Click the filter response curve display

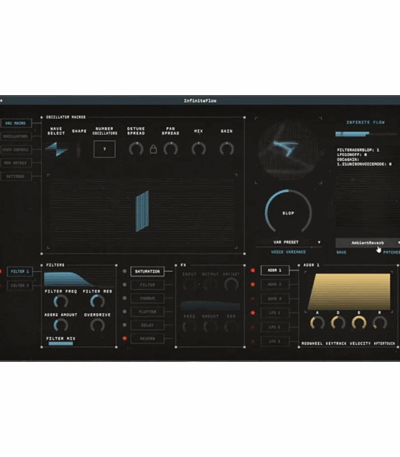(78, 279)
